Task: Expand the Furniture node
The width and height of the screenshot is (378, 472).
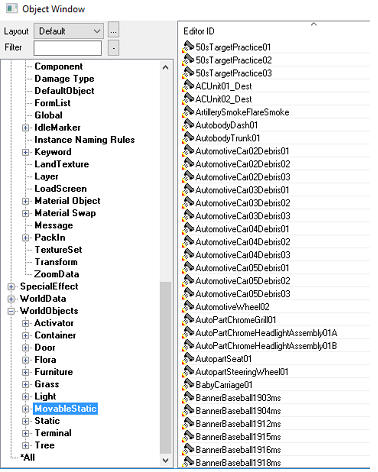Action: coord(25,372)
